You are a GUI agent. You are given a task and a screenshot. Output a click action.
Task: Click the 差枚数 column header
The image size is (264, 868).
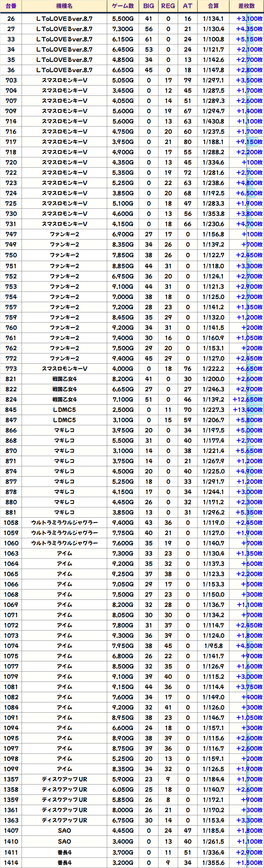tap(247, 6)
